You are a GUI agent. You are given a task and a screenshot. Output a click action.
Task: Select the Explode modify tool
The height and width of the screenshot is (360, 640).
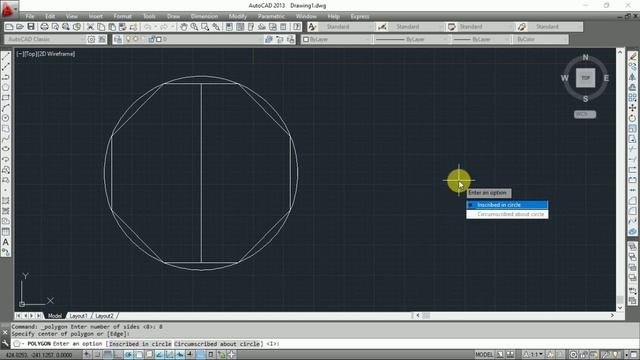coord(632,232)
